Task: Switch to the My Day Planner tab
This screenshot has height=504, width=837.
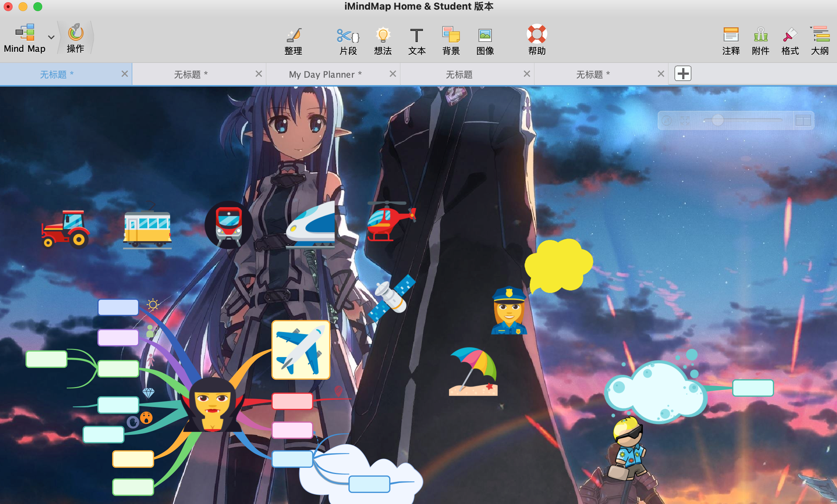Action: click(325, 74)
